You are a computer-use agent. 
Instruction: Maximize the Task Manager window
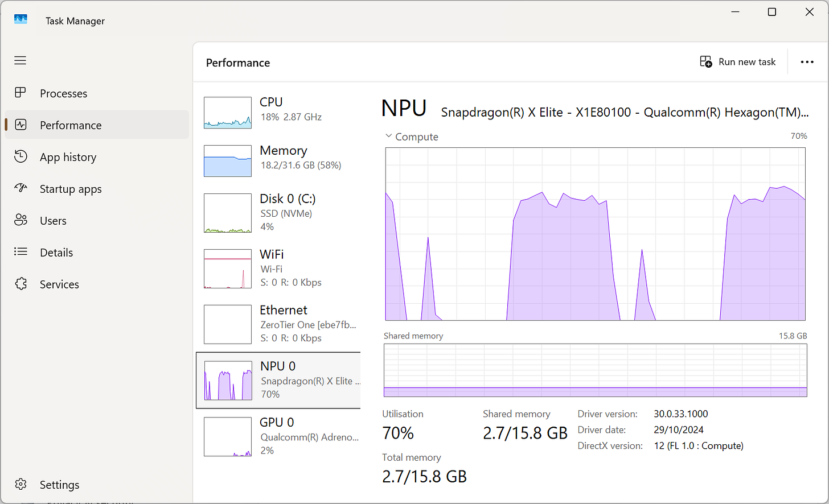[x=771, y=12]
